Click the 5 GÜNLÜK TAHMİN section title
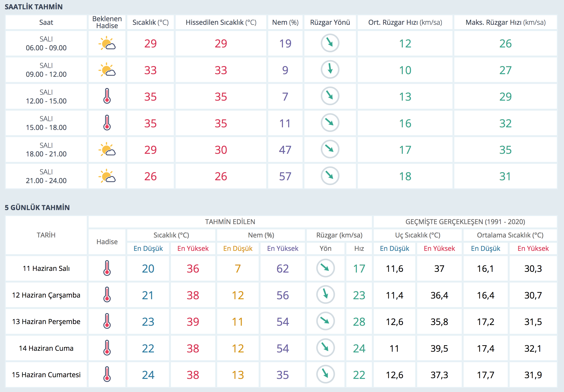Image resolution: width=564 pixels, height=392 pixels. point(37,207)
